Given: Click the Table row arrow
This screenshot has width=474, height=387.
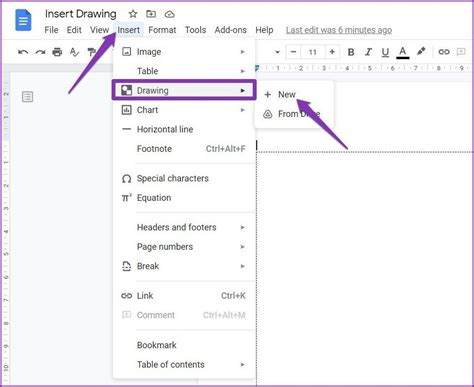Looking at the screenshot, I should click(243, 71).
